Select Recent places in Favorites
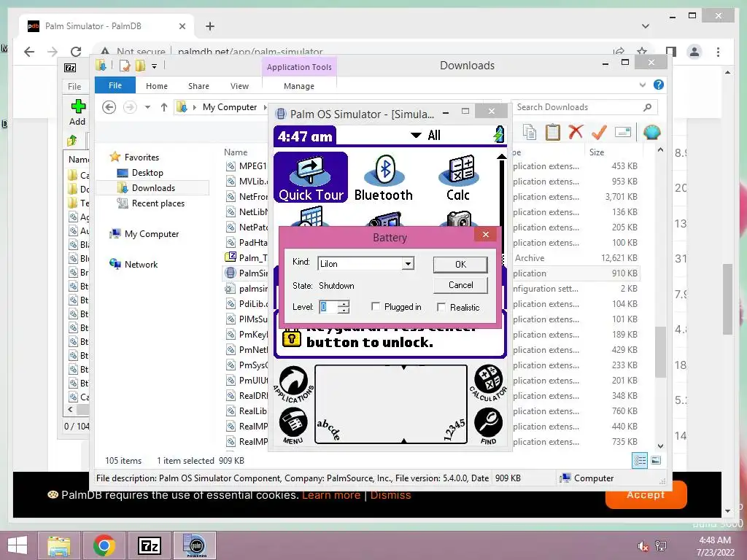The height and width of the screenshot is (560, 747). coord(158,203)
